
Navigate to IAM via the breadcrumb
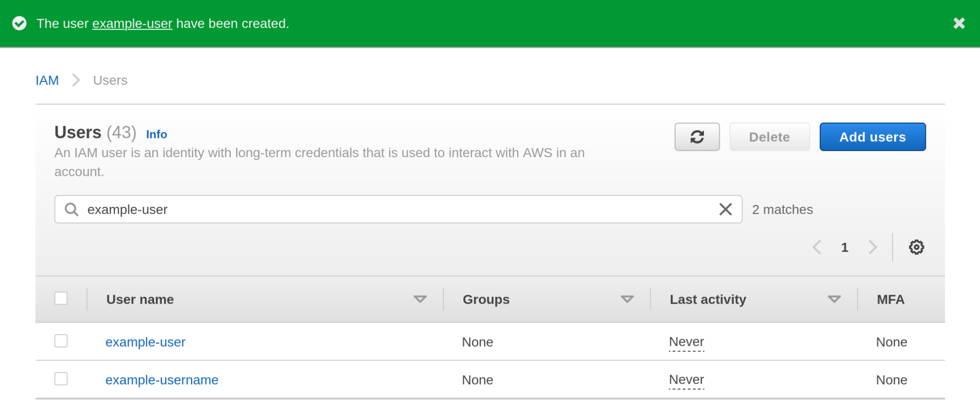tap(47, 80)
